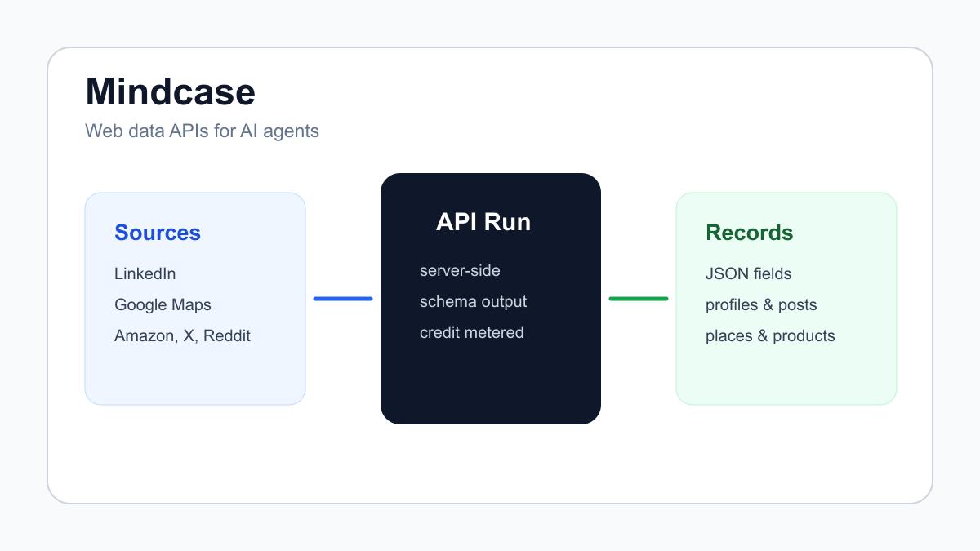Screen dimensions: 980x551
Task: Click the 'places & products' line
Action: coord(770,335)
